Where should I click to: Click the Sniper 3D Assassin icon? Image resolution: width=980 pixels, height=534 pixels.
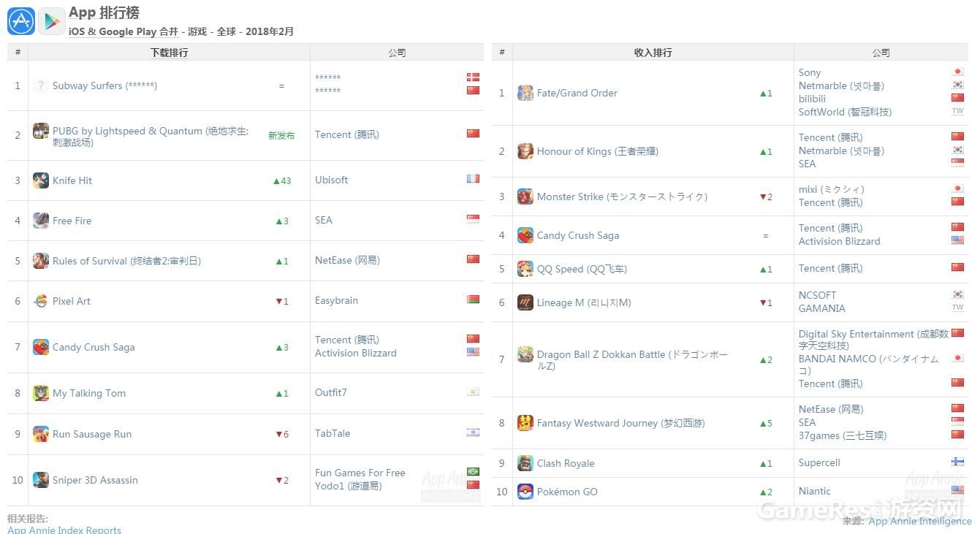pos(41,480)
